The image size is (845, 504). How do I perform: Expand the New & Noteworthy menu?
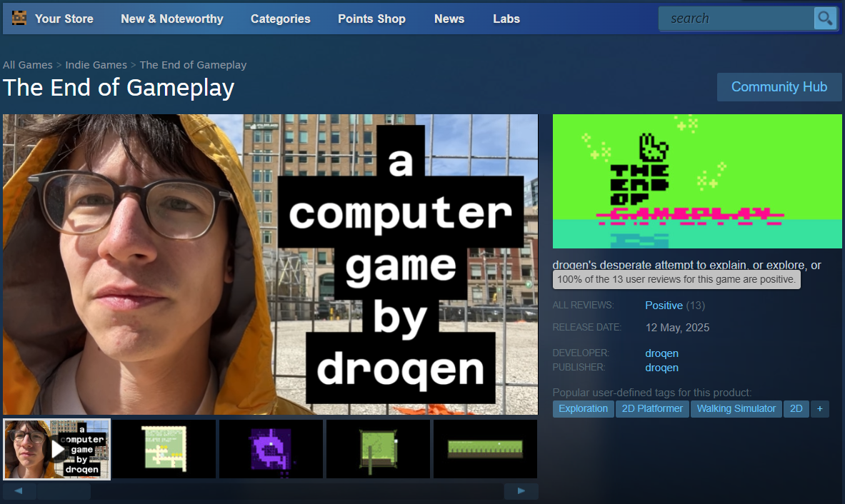point(171,19)
